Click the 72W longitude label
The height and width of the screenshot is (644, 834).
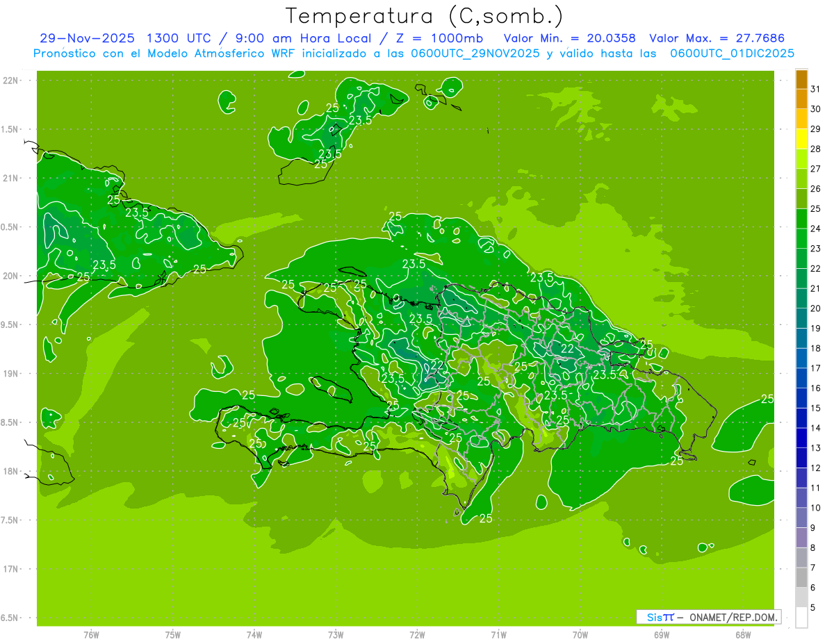[417, 635]
